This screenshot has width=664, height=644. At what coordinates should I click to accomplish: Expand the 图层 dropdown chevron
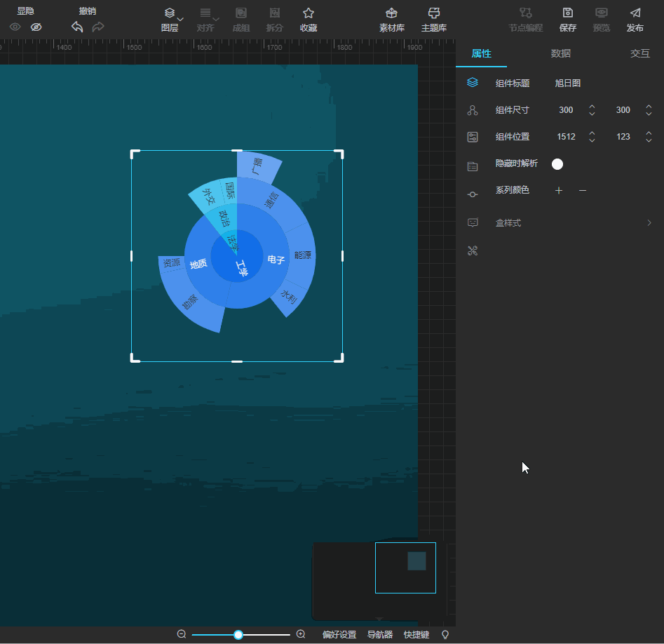180,20
